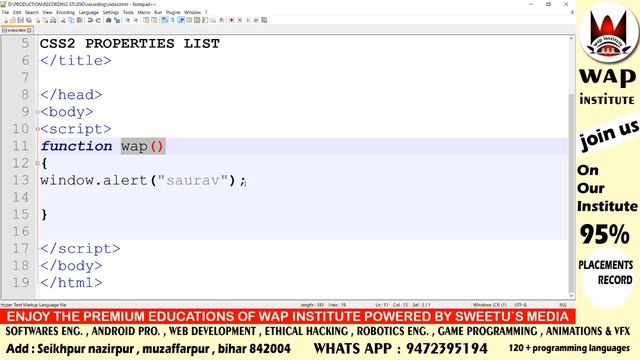Open the Plugins menu
The width and height of the screenshot is (640, 360).
[x=173, y=12]
